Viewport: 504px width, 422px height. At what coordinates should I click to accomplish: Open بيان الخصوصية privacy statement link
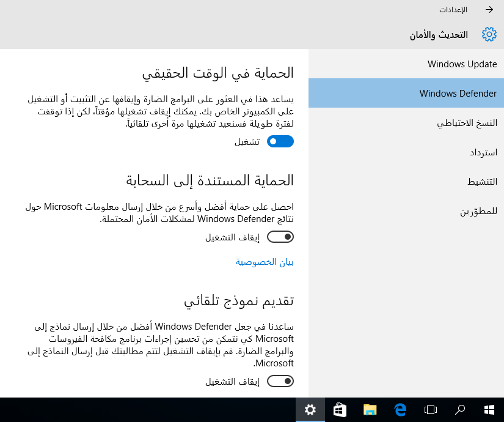point(265,262)
